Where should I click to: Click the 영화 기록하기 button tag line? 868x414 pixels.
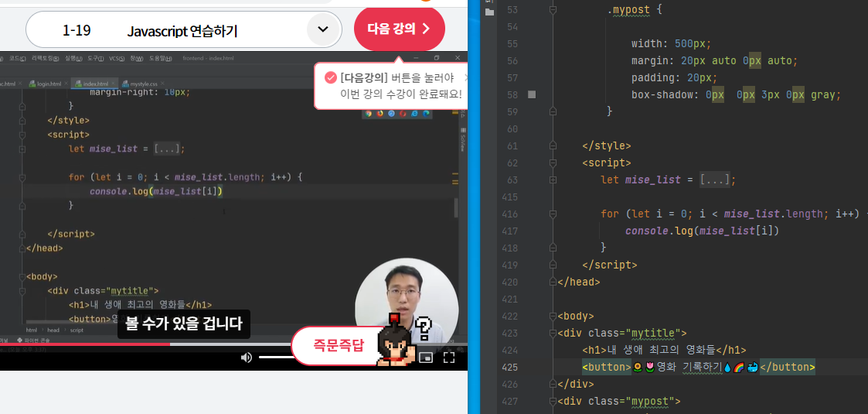(x=698, y=368)
